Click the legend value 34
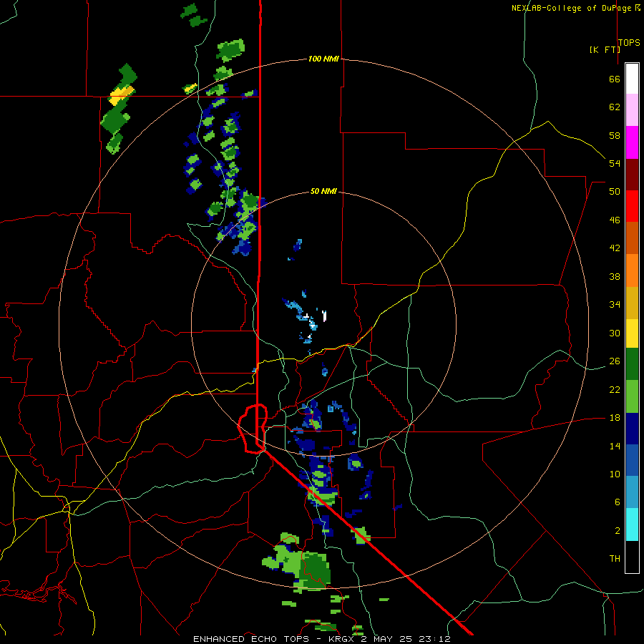The height and width of the screenshot is (644, 644). 615,304
